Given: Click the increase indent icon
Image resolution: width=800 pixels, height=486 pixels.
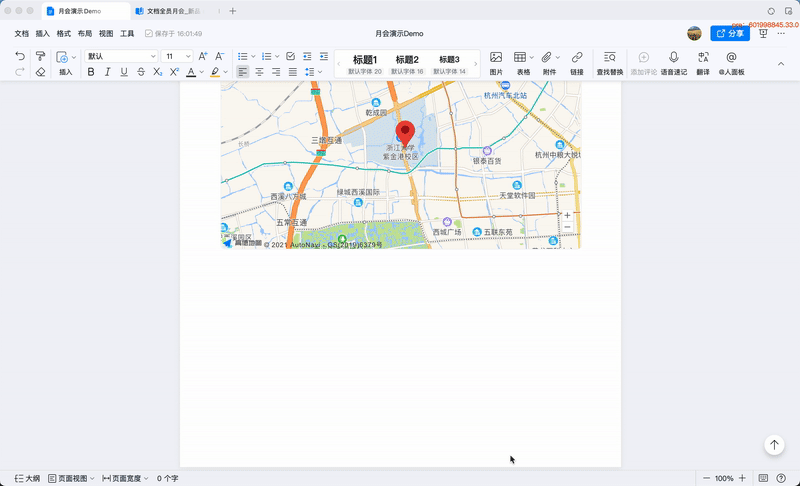Looking at the screenshot, I should (x=324, y=56).
